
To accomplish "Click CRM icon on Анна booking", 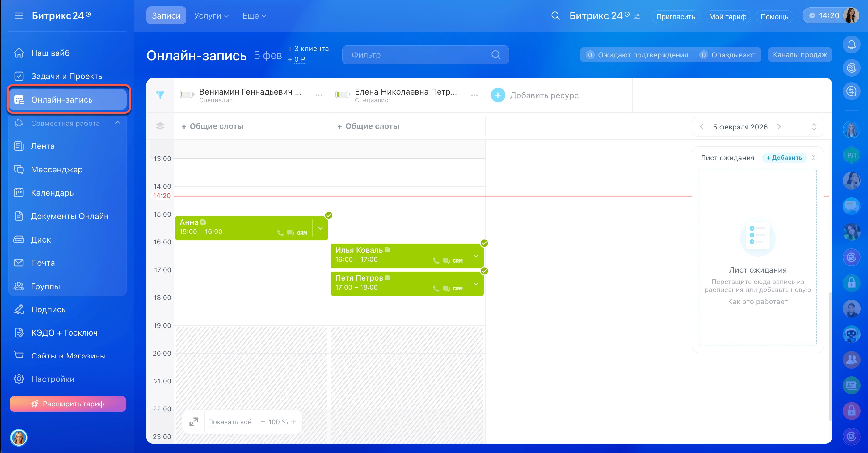I will click(301, 233).
